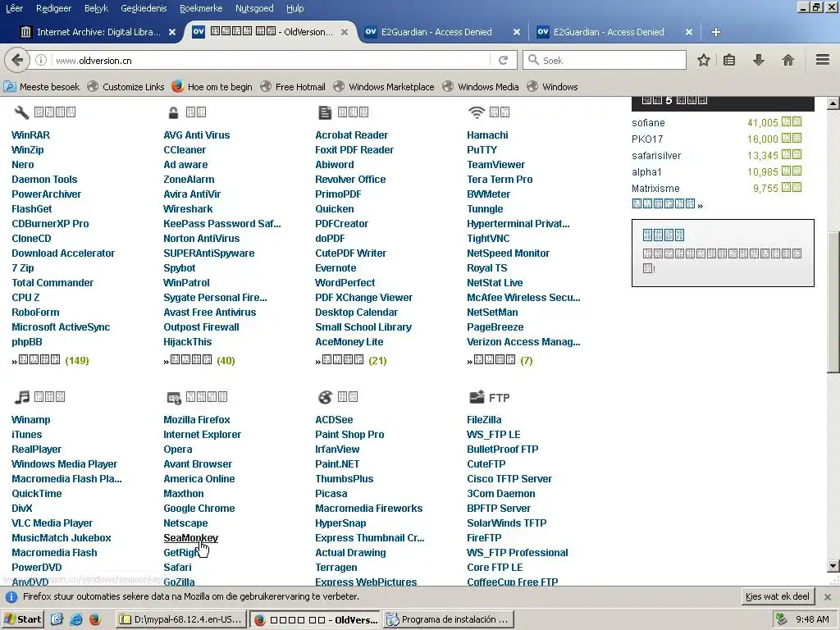Go to home page via house icon

pyautogui.click(x=788, y=60)
